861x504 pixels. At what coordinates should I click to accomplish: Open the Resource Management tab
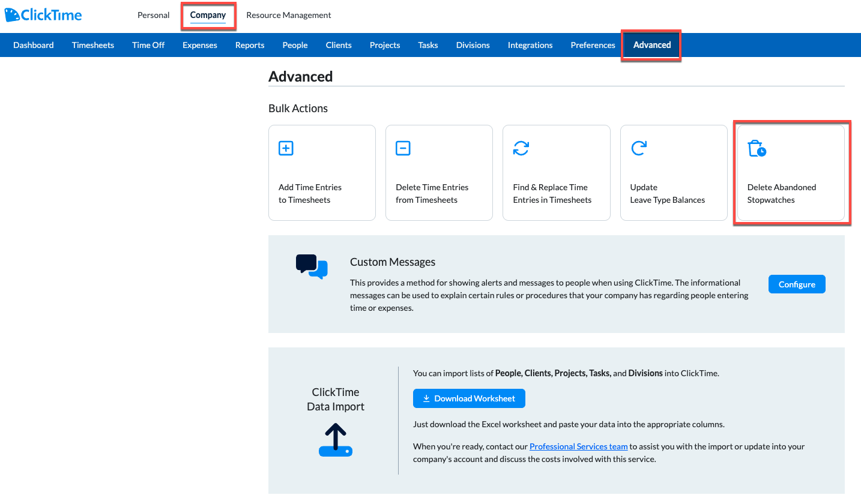[x=289, y=15]
